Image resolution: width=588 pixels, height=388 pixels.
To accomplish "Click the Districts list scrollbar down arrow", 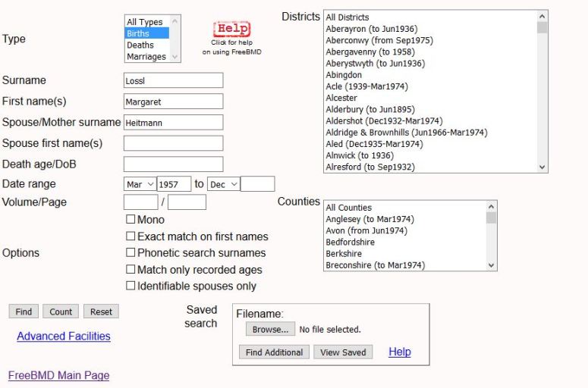I will pyautogui.click(x=542, y=167).
